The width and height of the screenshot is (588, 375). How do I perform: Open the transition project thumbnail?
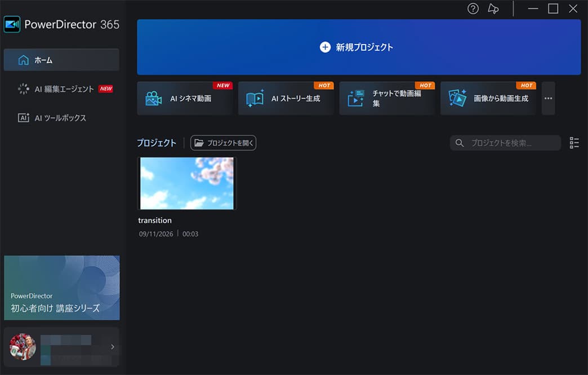(x=187, y=183)
